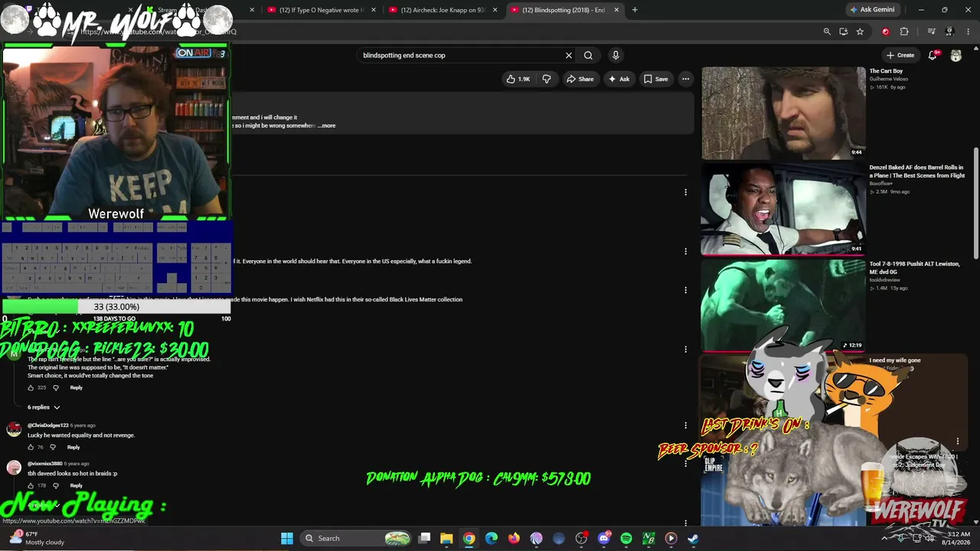Open Google Chrome from the taskbar
This screenshot has height=551, width=980.
coord(469,538)
